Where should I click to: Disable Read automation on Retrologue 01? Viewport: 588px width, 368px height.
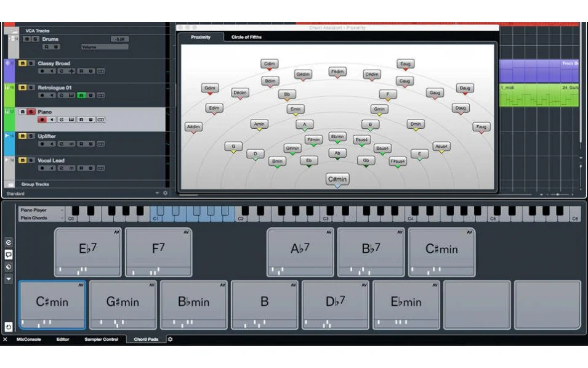pos(81,94)
